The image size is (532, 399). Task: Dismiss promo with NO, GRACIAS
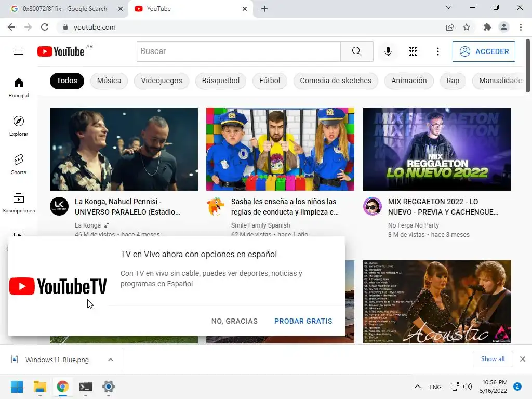click(234, 321)
